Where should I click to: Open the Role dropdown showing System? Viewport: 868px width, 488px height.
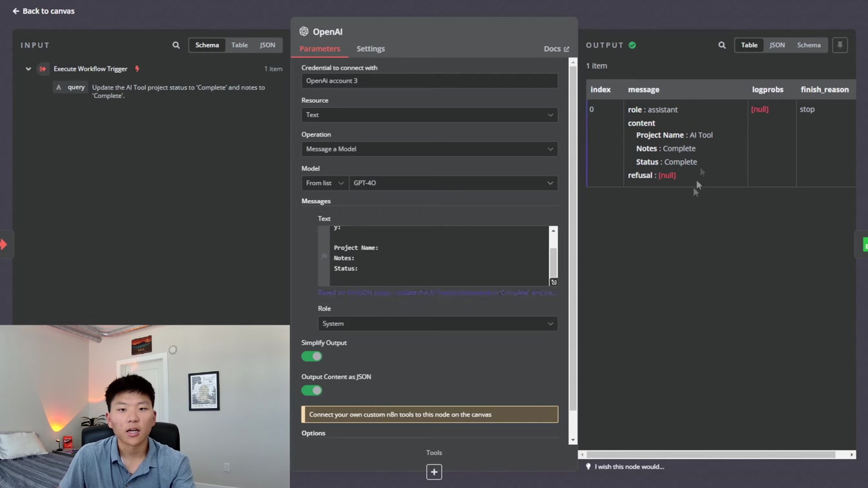click(438, 324)
